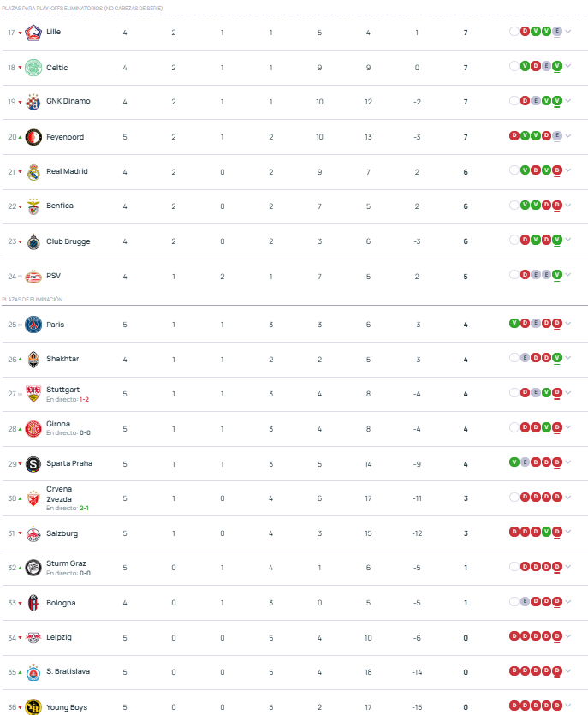Click the Feyenoord club badge
588x715 pixels.
(33, 137)
